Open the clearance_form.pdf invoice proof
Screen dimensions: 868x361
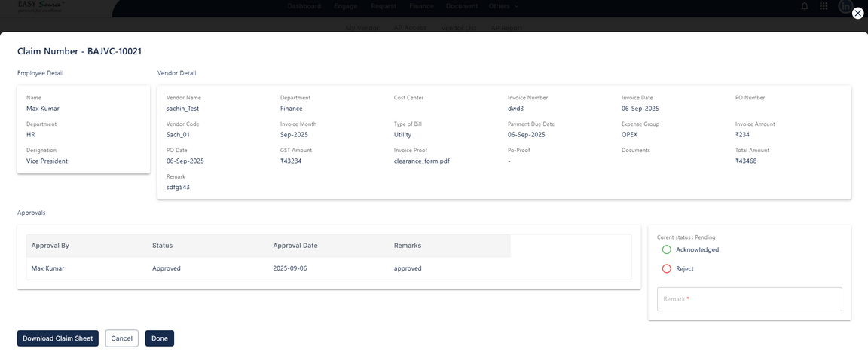422,161
